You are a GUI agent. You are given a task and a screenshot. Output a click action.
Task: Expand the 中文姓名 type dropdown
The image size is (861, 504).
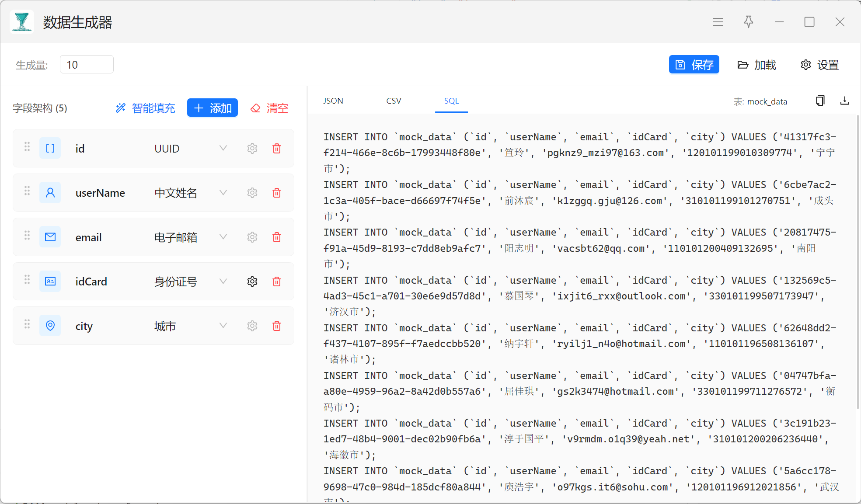[x=223, y=193]
